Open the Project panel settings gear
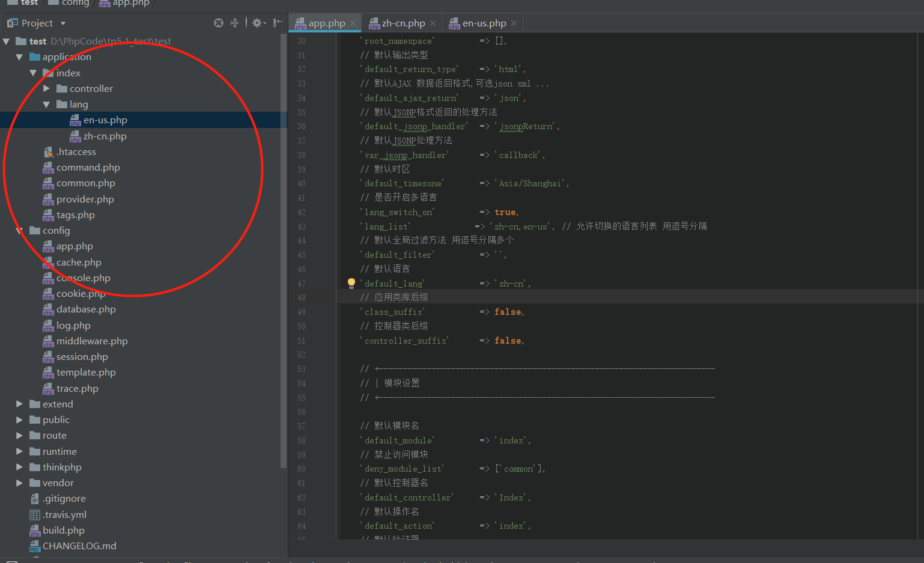This screenshot has height=563, width=924. [x=257, y=22]
